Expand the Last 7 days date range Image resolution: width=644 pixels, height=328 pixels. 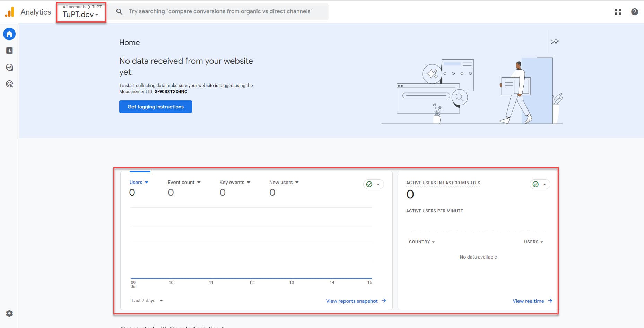[x=147, y=301]
